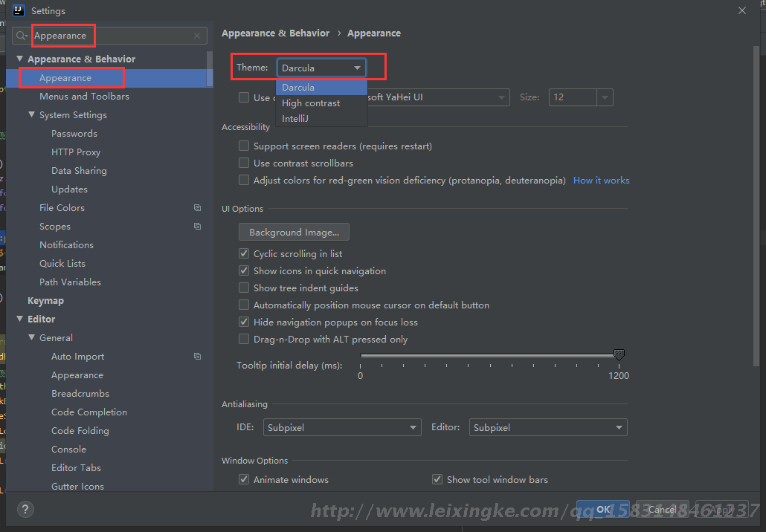Open the IDE antialiasing dropdown
Image resolution: width=766 pixels, height=532 pixels.
[x=343, y=428]
